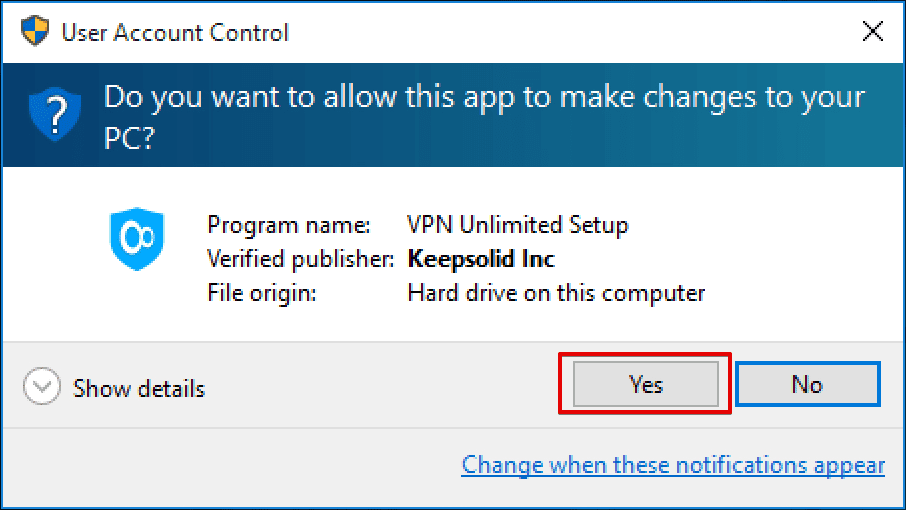Click the "Show details" label
The width and height of the screenshot is (906, 510).
(x=139, y=389)
